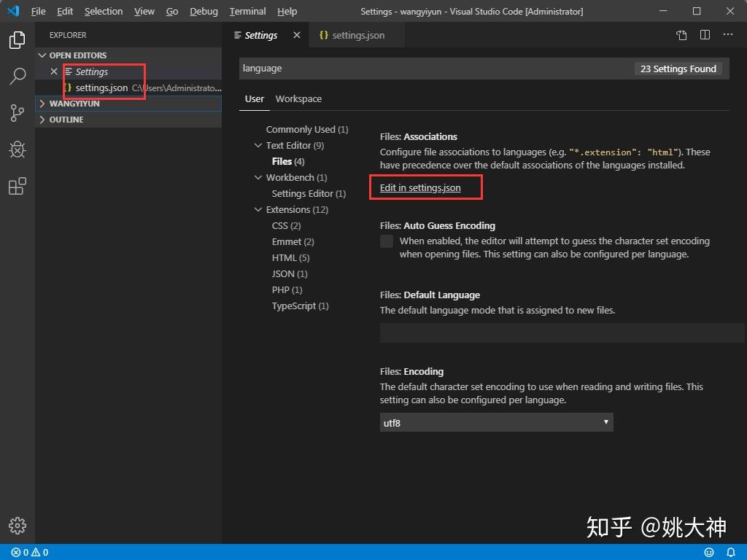Collapse the Text Editor settings group
747x560 pixels.
(x=258, y=145)
